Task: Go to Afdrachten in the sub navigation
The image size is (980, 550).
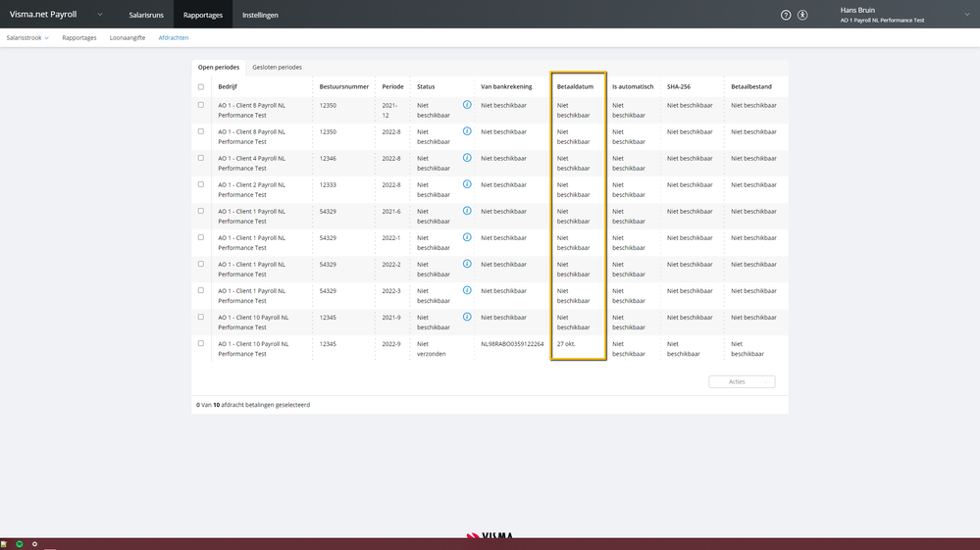Action: (173, 37)
